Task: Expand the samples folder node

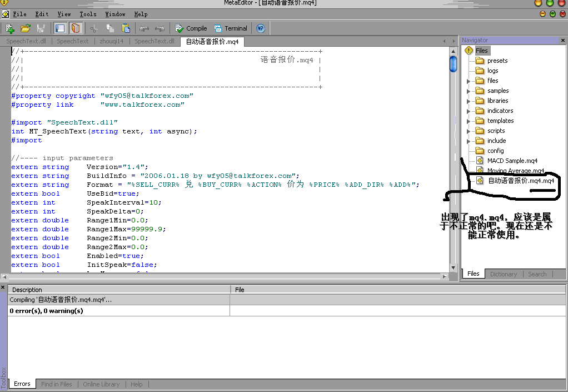Action: click(469, 91)
